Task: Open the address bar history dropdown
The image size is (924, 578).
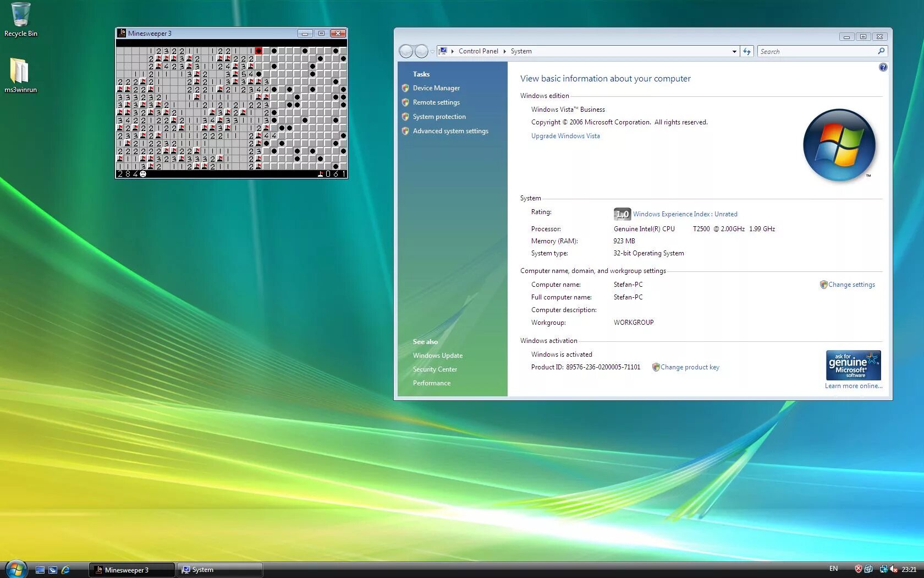Action: pyautogui.click(x=734, y=51)
